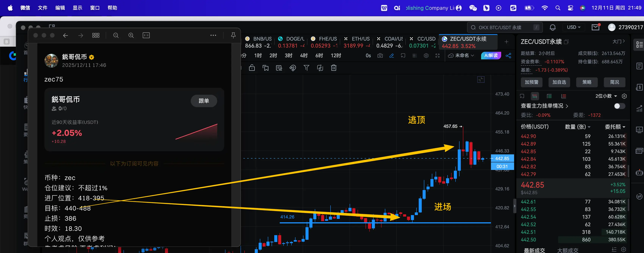Select the drawing pencil tool icon
The height and width of the screenshot is (253, 644).
coord(392,56)
